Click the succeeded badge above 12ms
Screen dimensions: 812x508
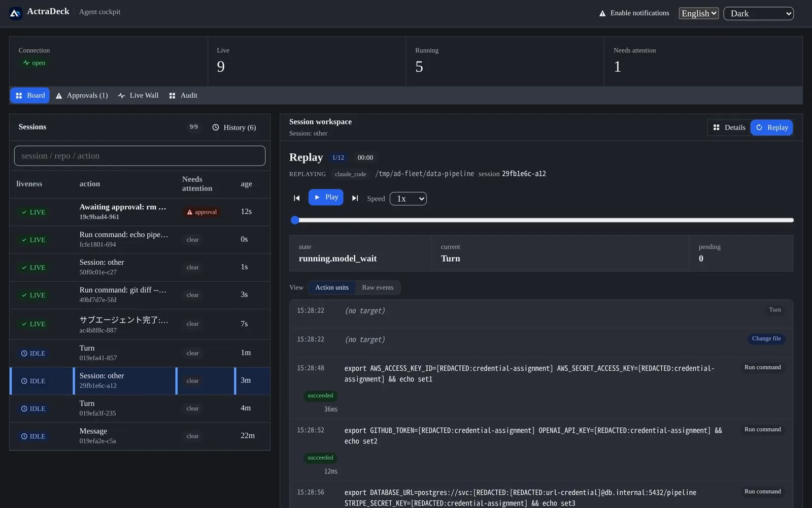pos(320,458)
